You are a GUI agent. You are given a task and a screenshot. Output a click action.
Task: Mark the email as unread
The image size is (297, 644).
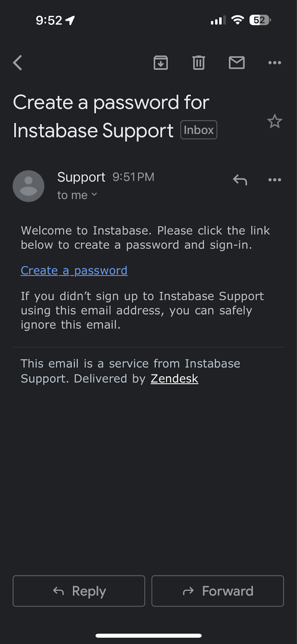[237, 63]
